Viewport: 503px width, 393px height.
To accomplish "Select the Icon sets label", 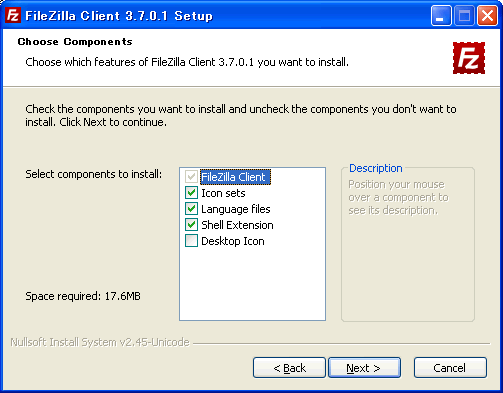I will pos(223,193).
